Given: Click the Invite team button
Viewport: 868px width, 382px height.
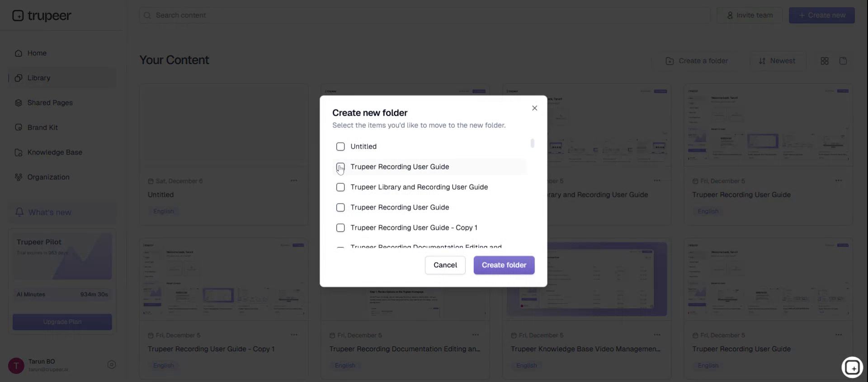Looking at the screenshot, I should point(750,15).
